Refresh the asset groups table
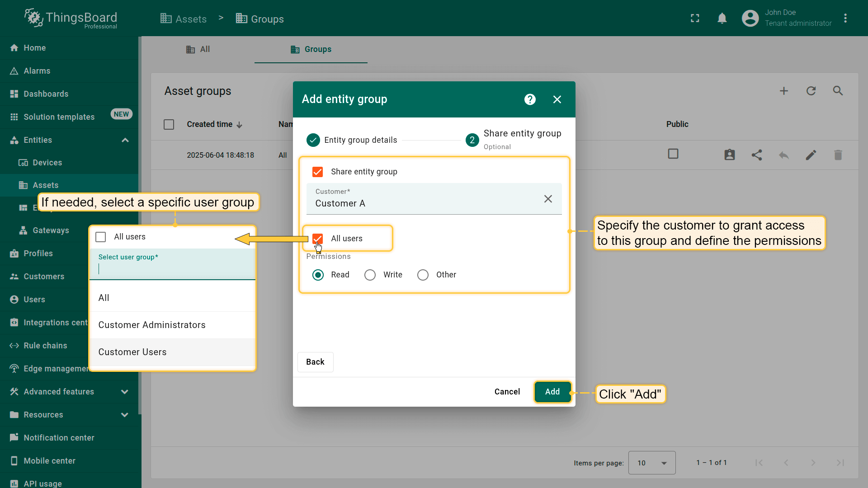The height and width of the screenshot is (488, 868). [811, 91]
